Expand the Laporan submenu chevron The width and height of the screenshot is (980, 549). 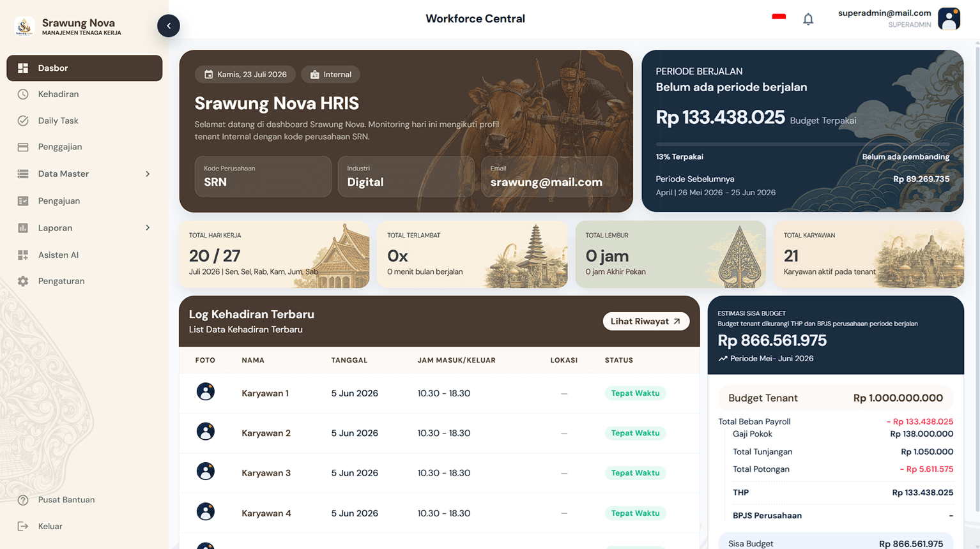tap(148, 228)
